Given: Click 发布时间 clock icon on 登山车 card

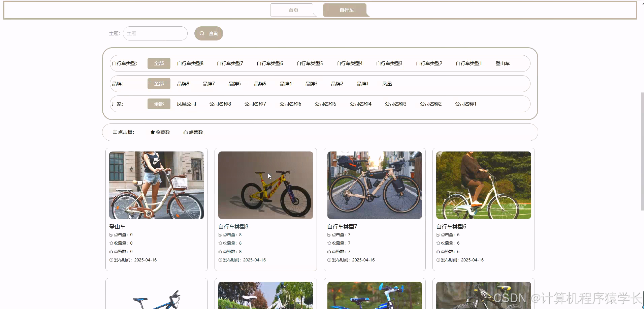Looking at the screenshot, I should [111, 260].
